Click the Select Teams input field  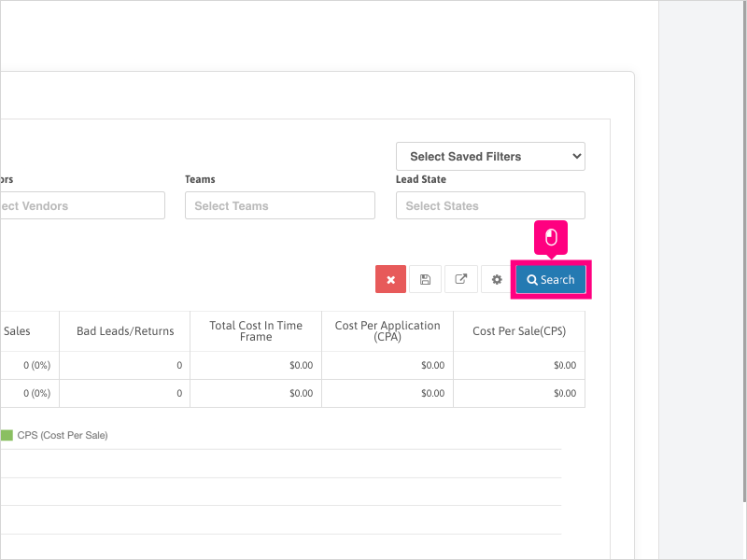tap(279, 205)
